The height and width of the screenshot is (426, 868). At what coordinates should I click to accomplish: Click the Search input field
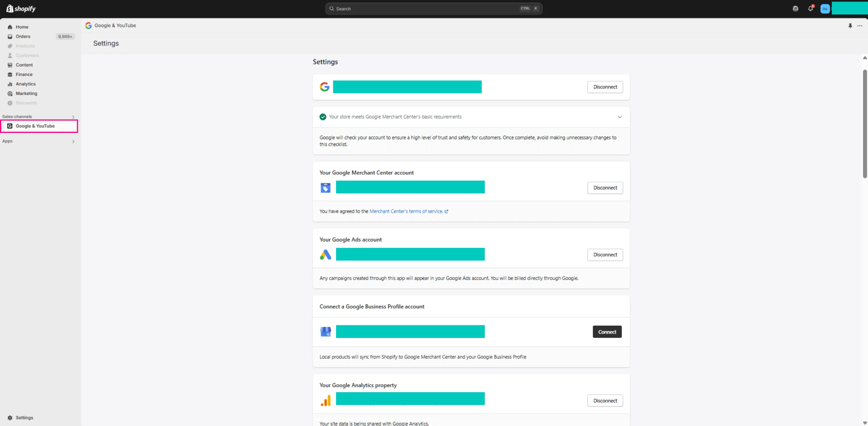pos(434,9)
